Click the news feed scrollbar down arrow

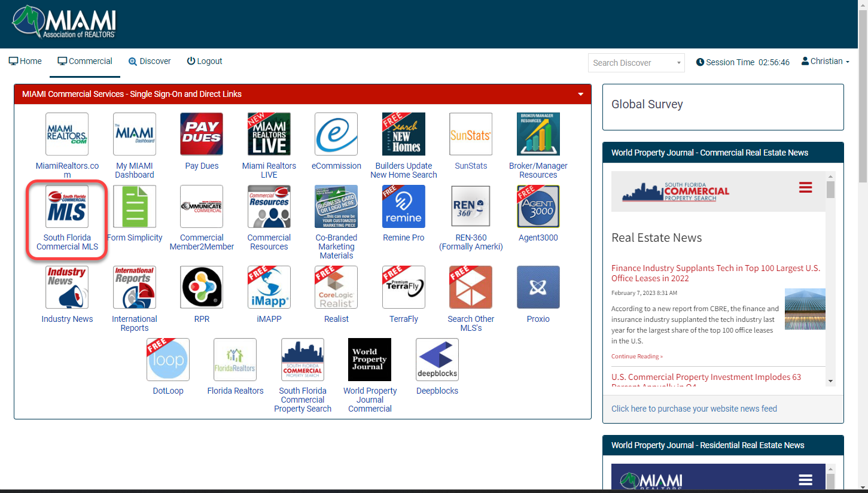[x=830, y=381]
